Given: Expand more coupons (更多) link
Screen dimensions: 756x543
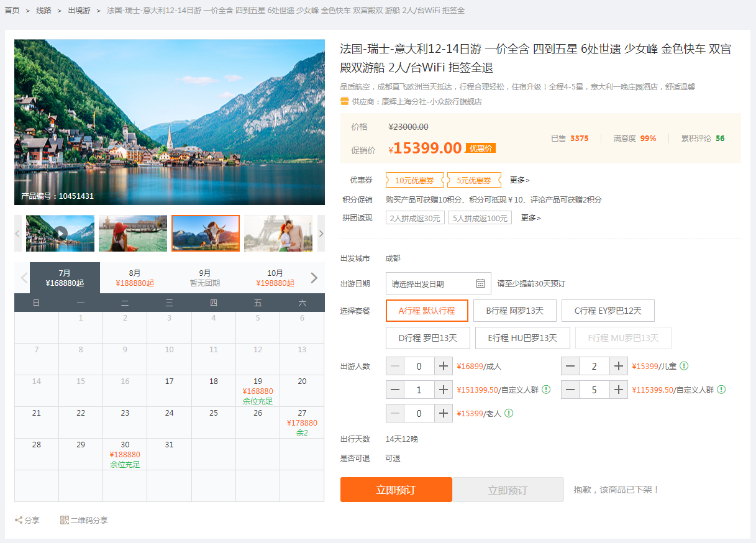Looking at the screenshot, I should point(519,180).
